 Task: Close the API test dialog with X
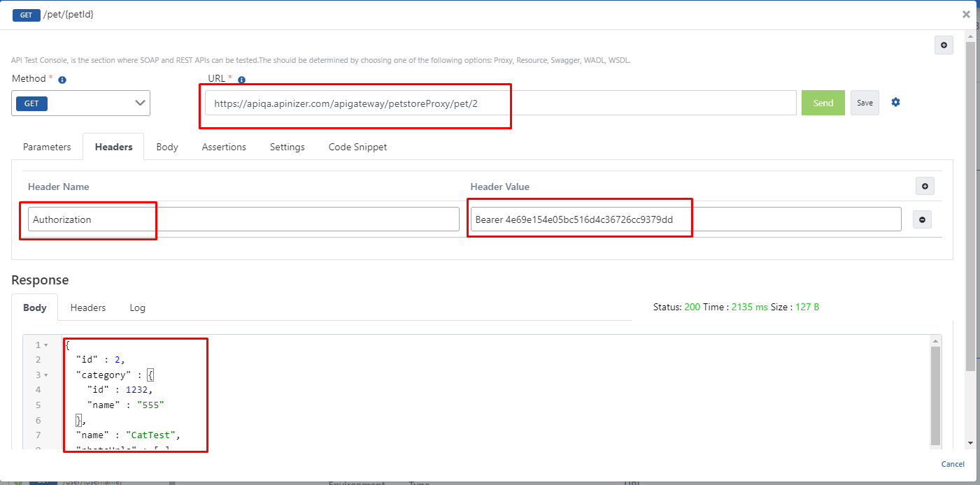pos(966,14)
